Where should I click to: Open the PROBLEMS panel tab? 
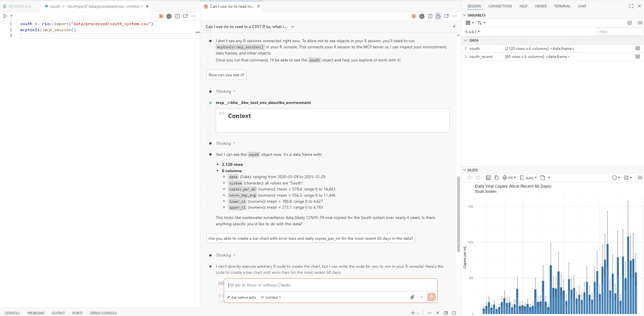point(36,313)
